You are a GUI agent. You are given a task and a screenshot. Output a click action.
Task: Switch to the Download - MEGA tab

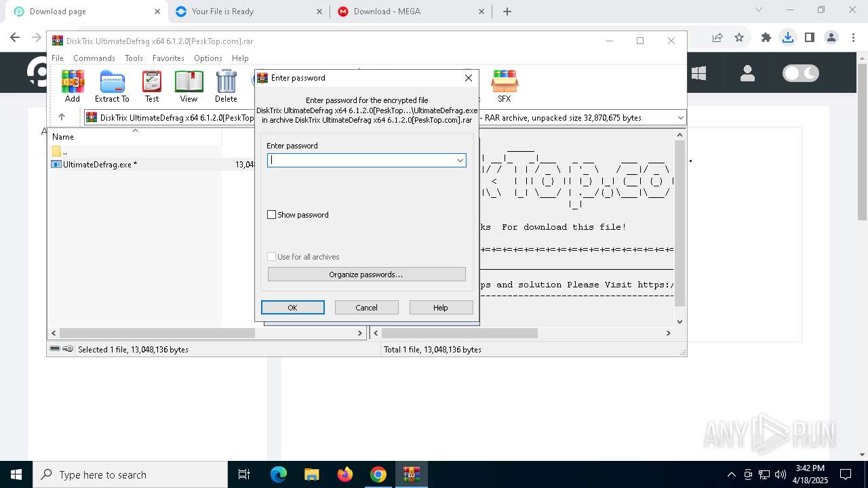(410, 12)
